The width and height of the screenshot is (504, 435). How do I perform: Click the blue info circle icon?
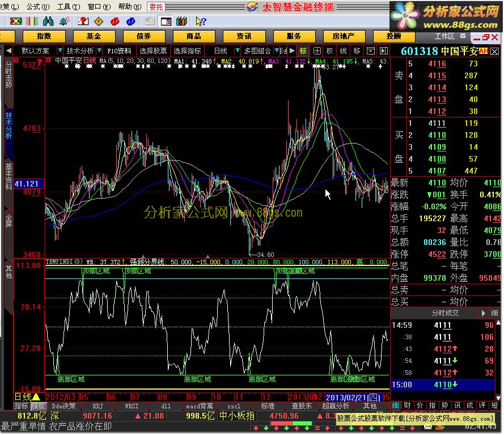point(131,21)
